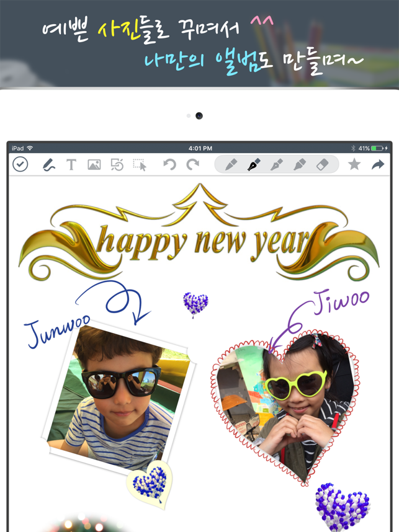Choose the dotted selection cursor tool
The image size is (399, 532).
(x=140, y=165)
